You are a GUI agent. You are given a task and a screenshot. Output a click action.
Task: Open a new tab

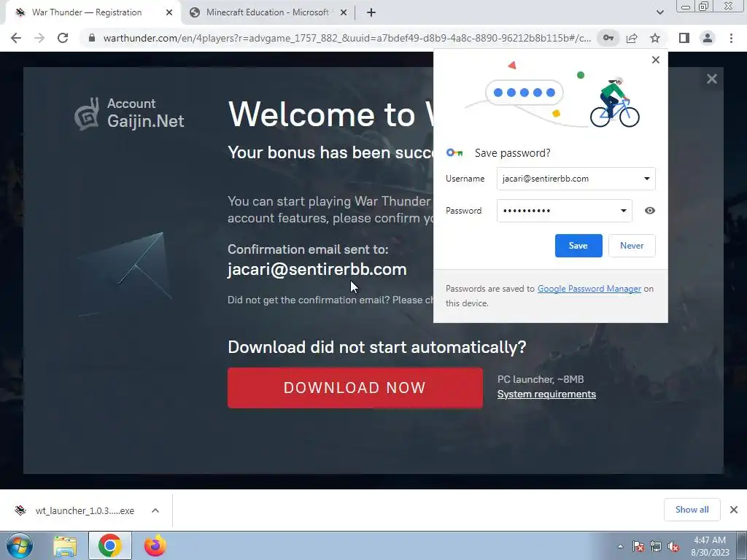371,12
